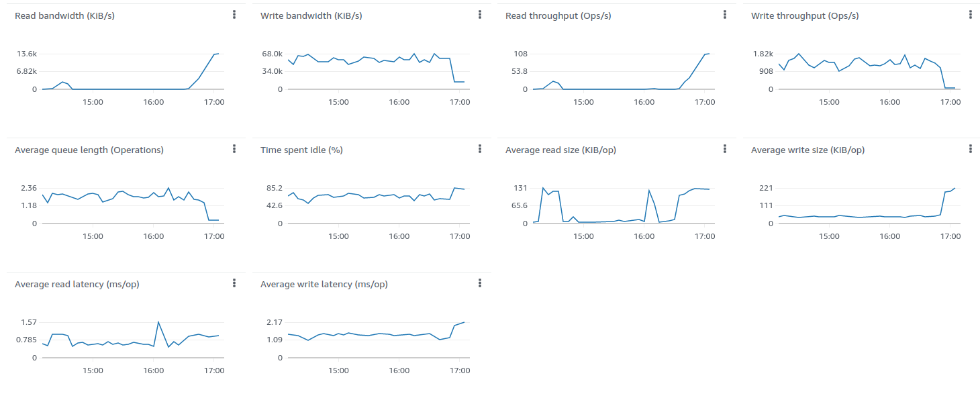Image resolution: width=980 pixels, height=394 pixels.
Task: Click the Average queue length (Operations) title
Action: tap(89, 150)
